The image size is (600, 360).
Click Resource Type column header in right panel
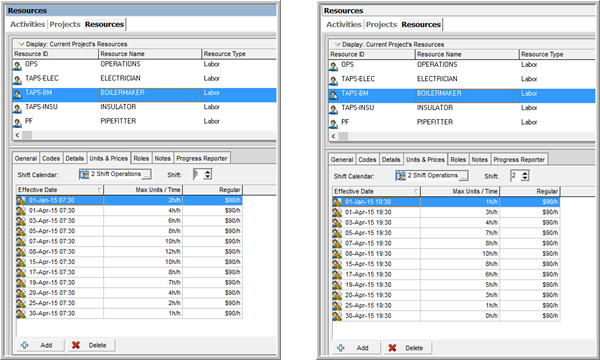pos(557,54)
